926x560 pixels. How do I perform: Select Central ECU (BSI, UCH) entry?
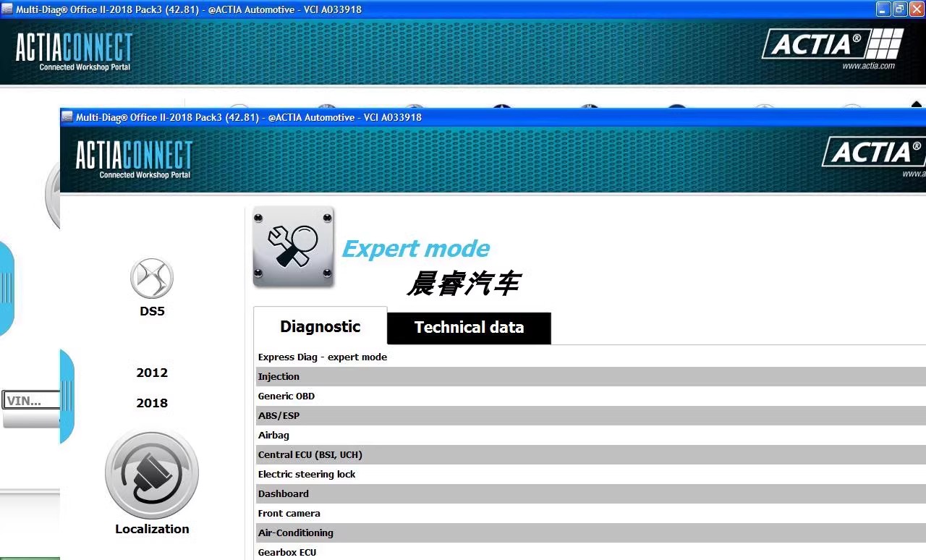[x=590, y=454]
